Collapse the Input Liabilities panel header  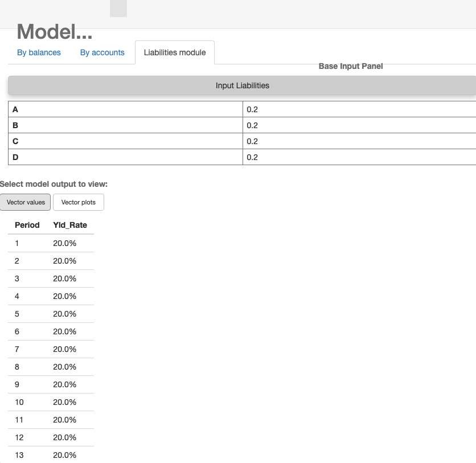(241, 85)
